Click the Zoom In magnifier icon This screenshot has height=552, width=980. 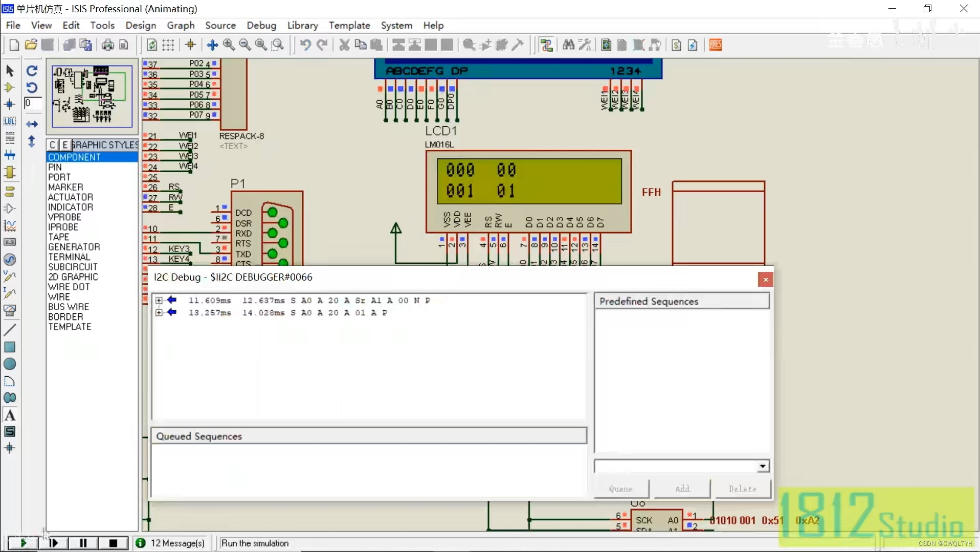pos(229,45)
